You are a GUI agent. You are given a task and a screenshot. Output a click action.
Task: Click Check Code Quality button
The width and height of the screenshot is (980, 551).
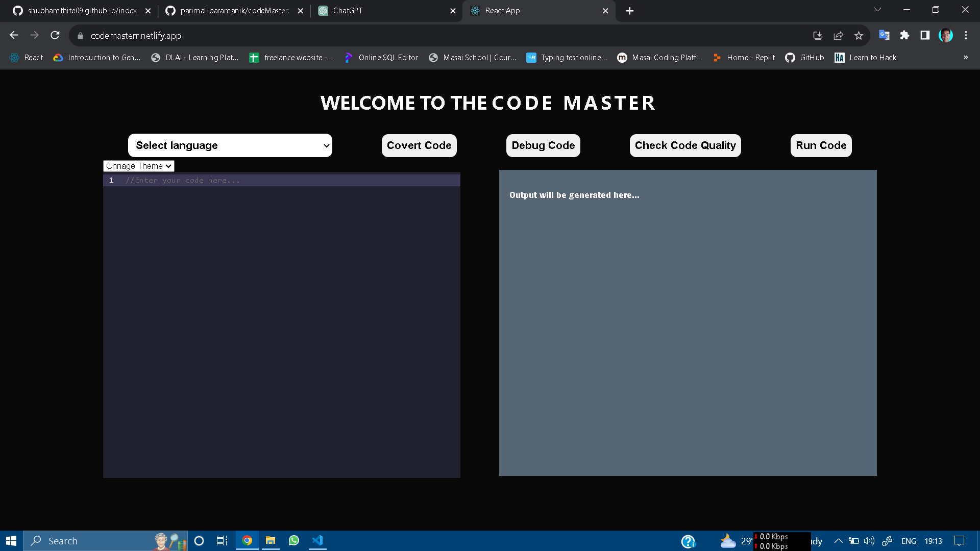pyautogui.click(x=685, y=145)
